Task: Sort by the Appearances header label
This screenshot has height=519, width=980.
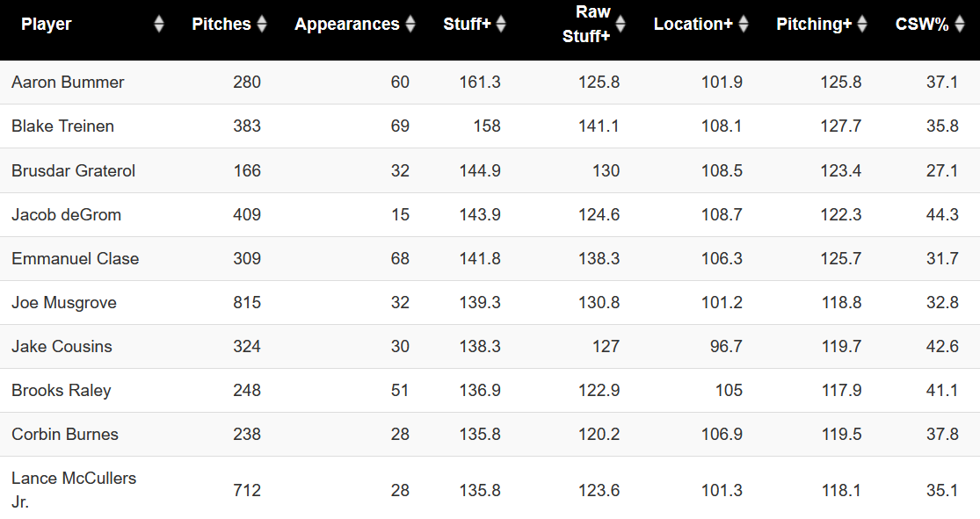Action: [346, 25]
